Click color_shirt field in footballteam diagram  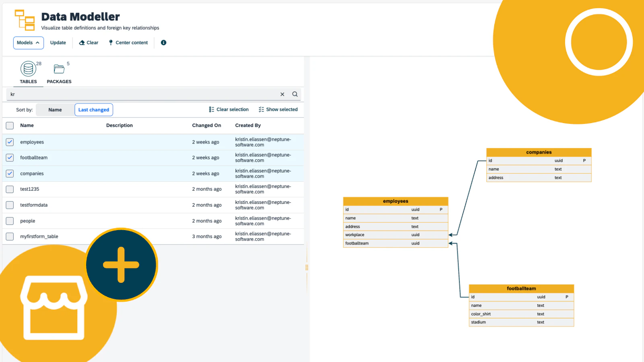481,314
